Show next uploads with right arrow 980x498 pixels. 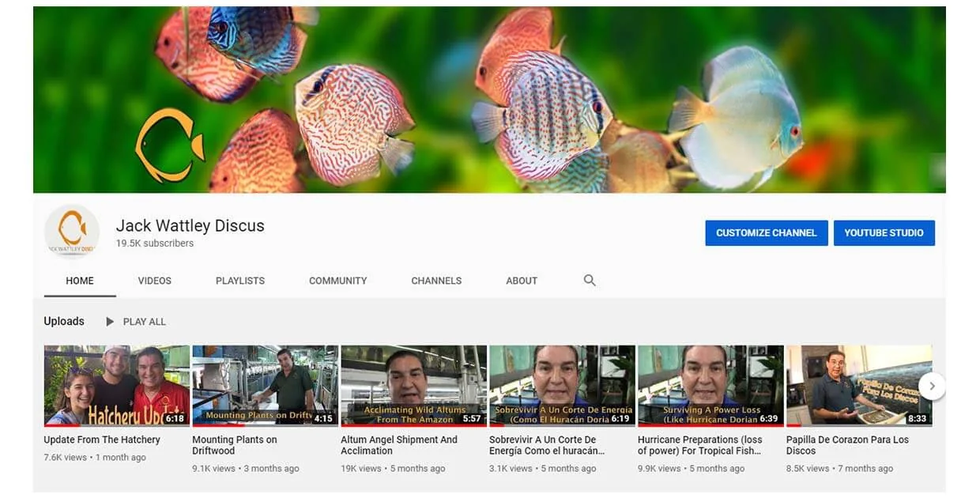tap(932, 386)
